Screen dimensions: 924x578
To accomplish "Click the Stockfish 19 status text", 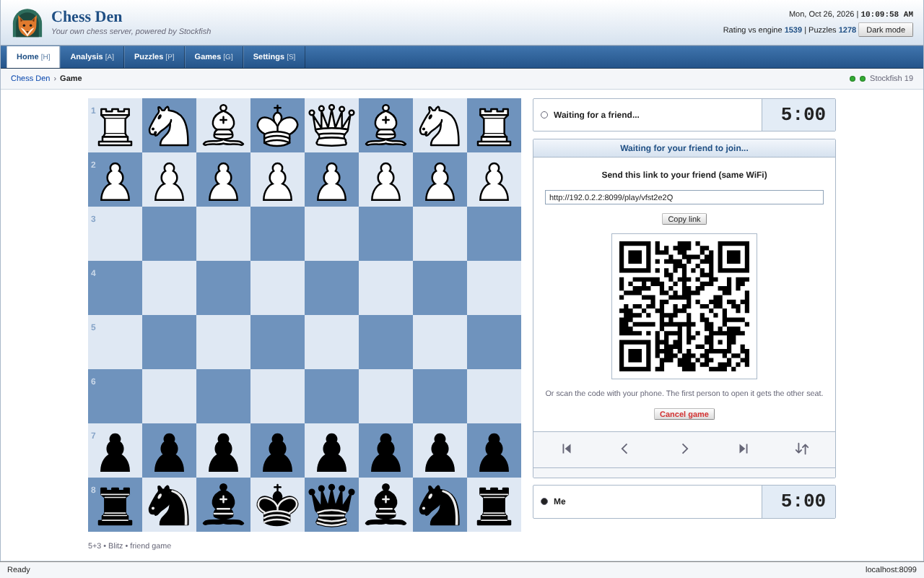I will tap(892, 78).
